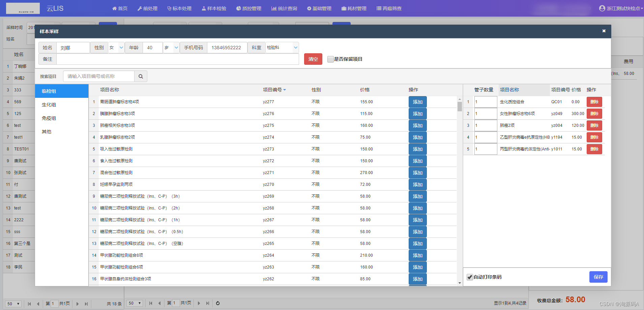Go to last page in right pager
Screen dimensions: 644x310
coord(208,303)
